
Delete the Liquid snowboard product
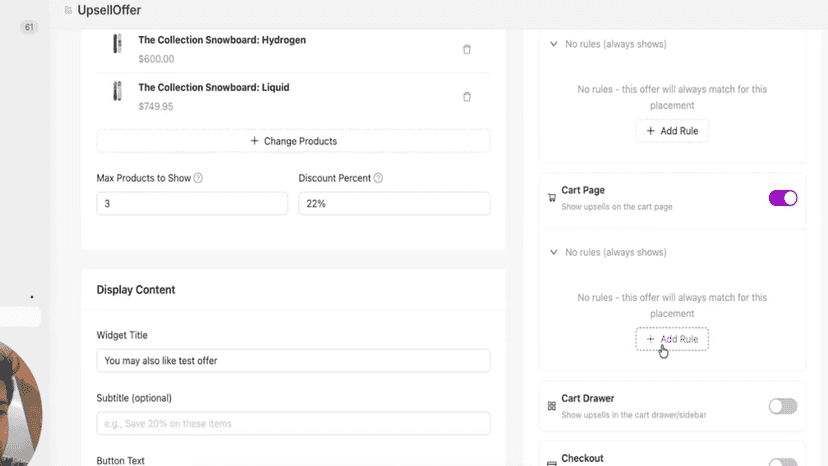(467, 97)
